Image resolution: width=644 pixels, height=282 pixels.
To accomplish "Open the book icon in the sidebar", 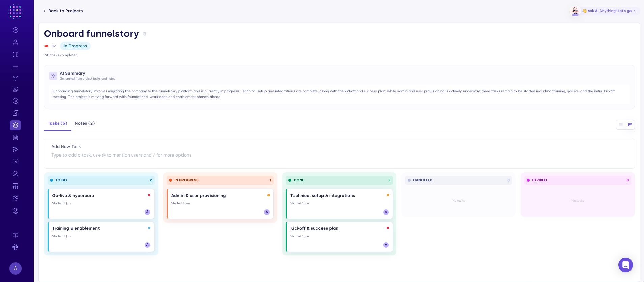I will click(16, 235).
